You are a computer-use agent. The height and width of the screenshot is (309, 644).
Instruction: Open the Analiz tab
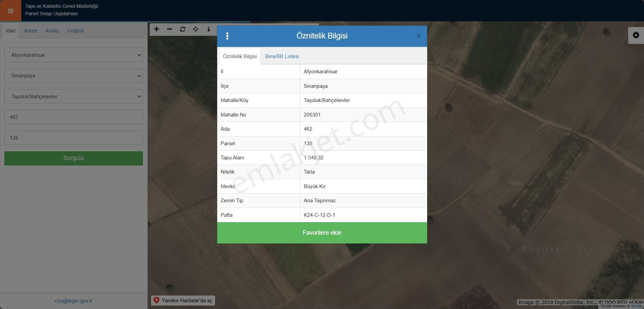(x=52, y=31)
